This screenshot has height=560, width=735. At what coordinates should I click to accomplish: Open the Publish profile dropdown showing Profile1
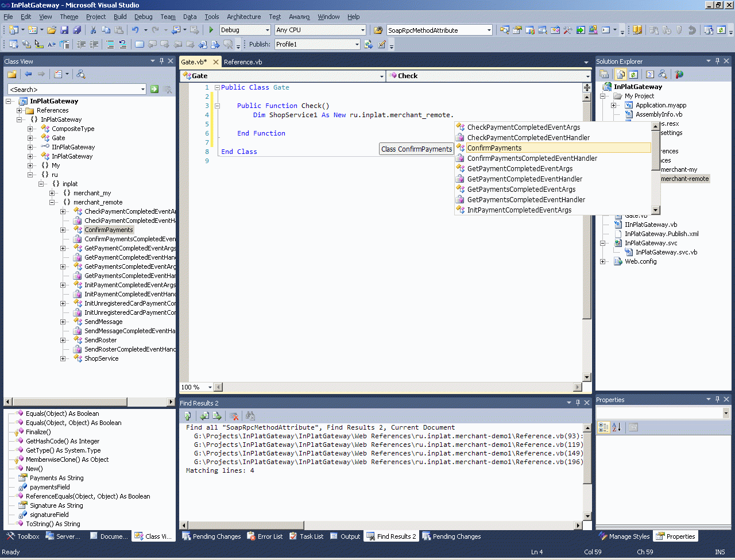click(x=357, y=44)
